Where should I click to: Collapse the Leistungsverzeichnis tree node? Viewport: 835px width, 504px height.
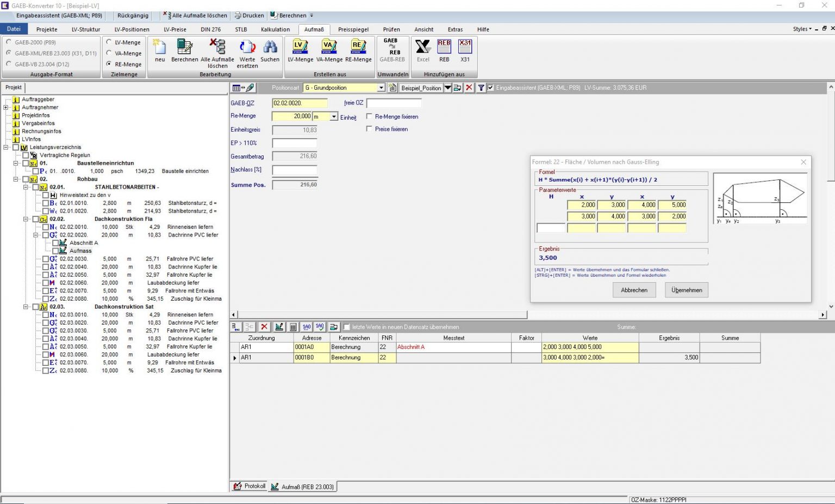point(6,147)
